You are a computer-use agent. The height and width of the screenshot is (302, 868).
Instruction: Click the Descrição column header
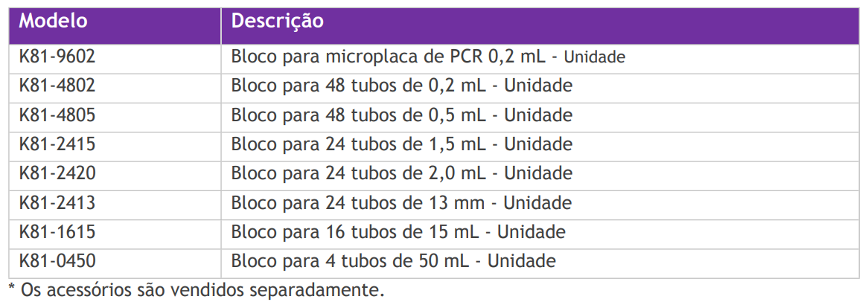(277, 22)
